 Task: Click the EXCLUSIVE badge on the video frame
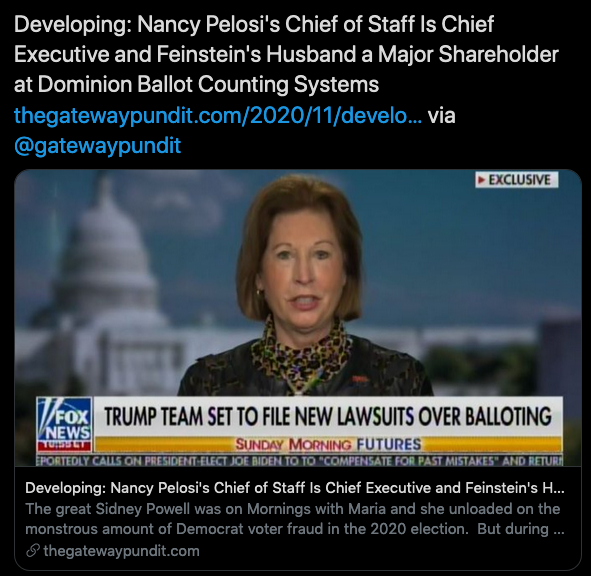516,179
